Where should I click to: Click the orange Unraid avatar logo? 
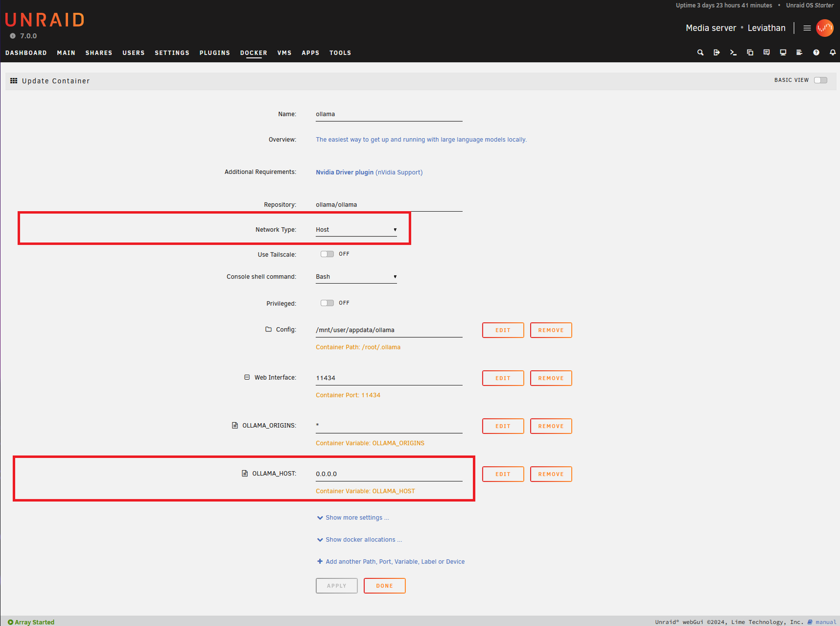(x=825, y=28)
